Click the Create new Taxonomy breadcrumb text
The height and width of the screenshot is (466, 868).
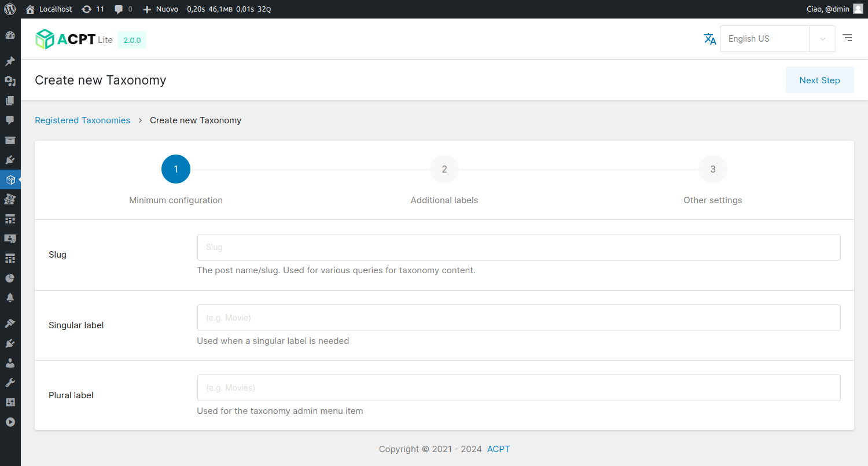196,120
